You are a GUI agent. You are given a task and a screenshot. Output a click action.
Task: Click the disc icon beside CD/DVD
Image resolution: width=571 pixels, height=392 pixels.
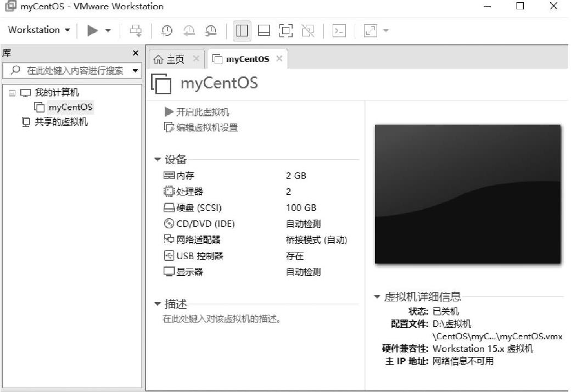coord(169,223)
